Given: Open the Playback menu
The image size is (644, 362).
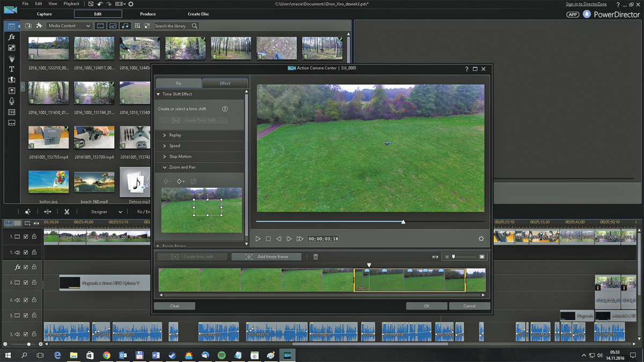Looking at the screenshot, I should pos(71,4).
